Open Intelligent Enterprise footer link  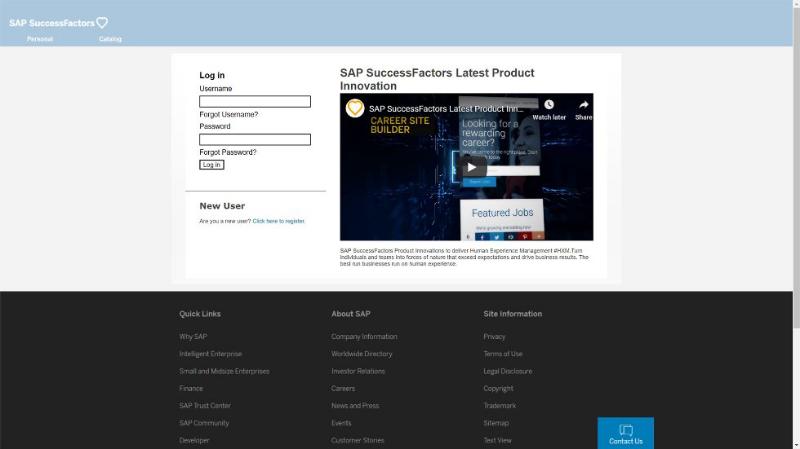210,354
